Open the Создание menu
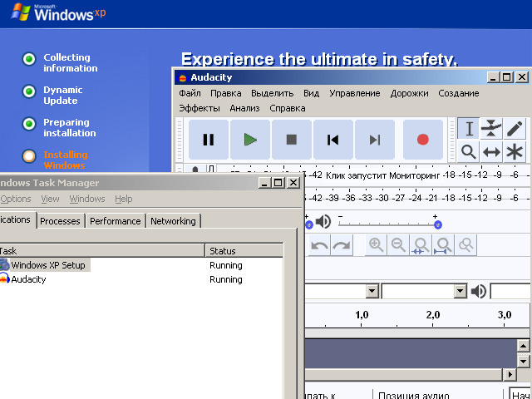 click(x=458, y=93)
